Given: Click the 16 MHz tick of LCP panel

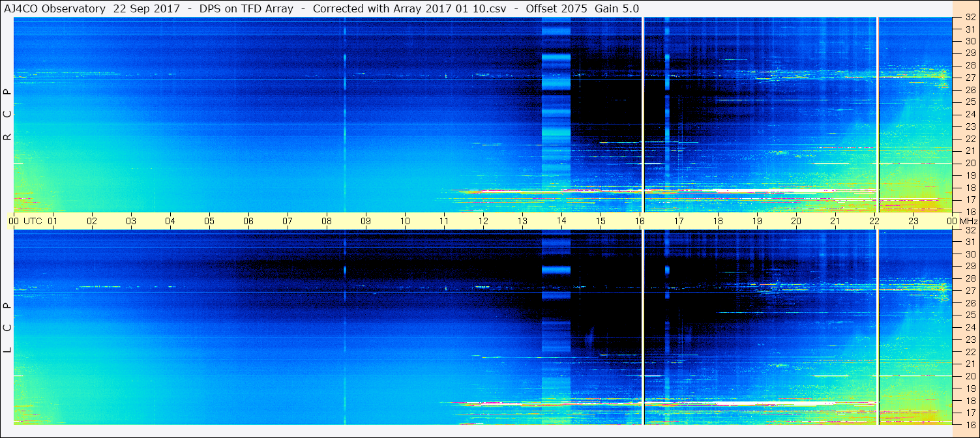Looking at the screenshot, I should click(970, 424).
